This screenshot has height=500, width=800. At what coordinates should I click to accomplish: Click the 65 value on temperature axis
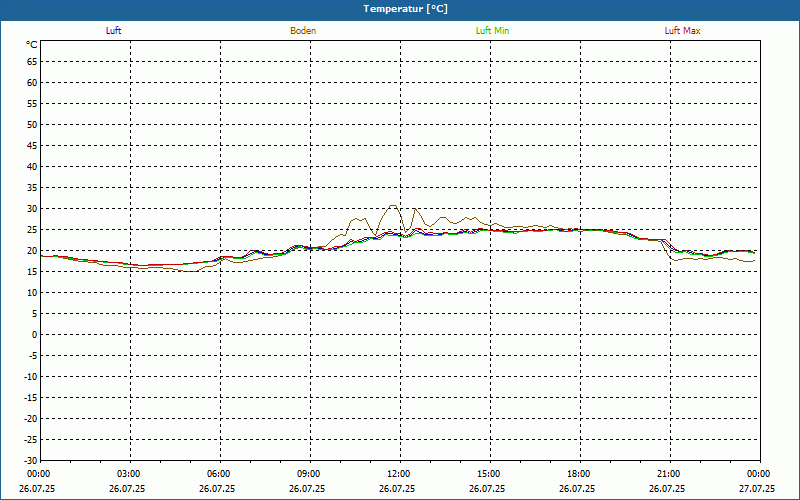click(32, 62)
